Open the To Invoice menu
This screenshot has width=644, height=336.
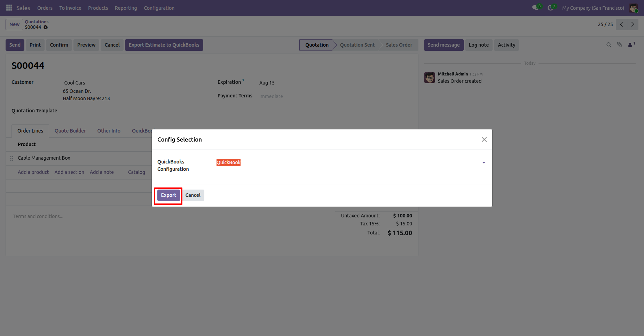coord(70,8)
